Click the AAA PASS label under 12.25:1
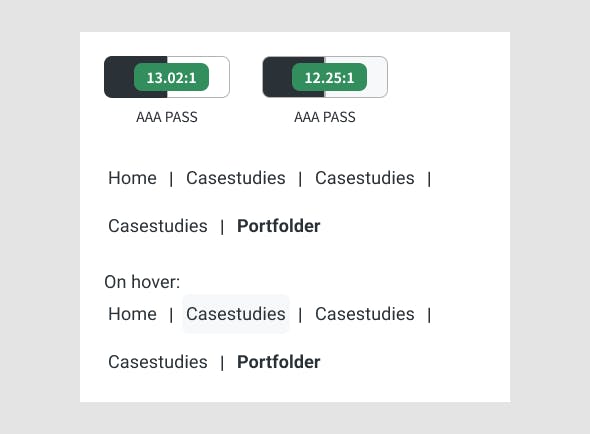590x434 pixels. [325, 117]
